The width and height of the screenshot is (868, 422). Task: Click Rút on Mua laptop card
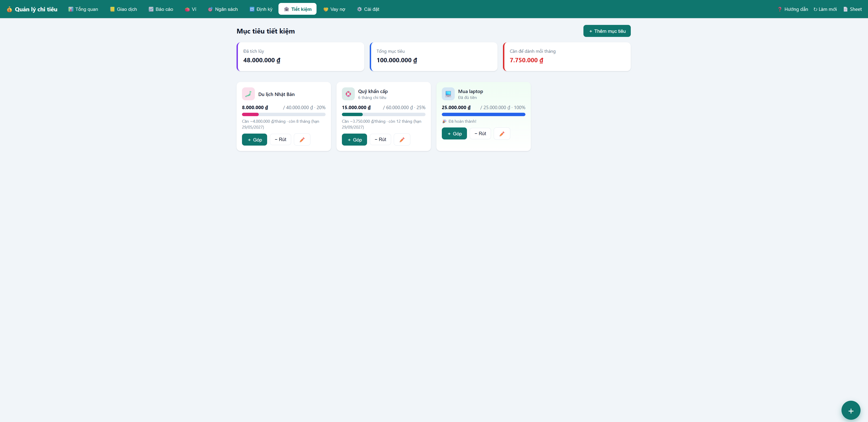480,134
